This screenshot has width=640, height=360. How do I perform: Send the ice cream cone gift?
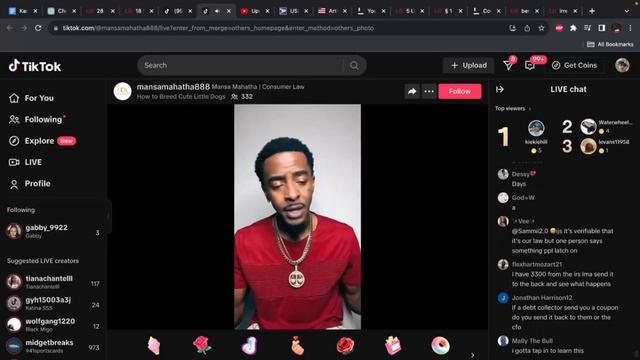point(154,346)
